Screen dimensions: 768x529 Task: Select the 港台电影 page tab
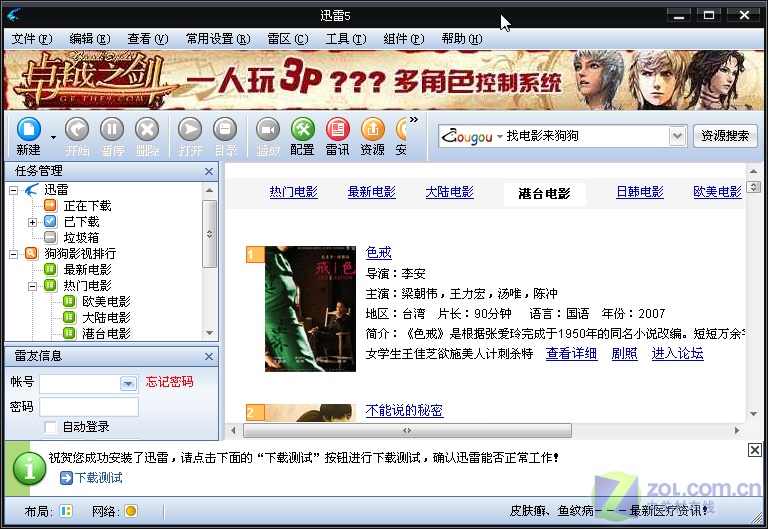coord(544,193)
